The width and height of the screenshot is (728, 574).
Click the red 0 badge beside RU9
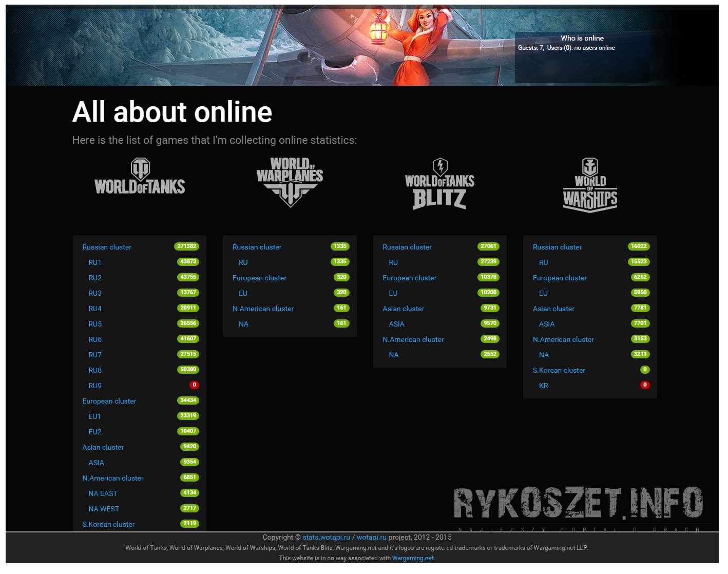tap(194, 385)
